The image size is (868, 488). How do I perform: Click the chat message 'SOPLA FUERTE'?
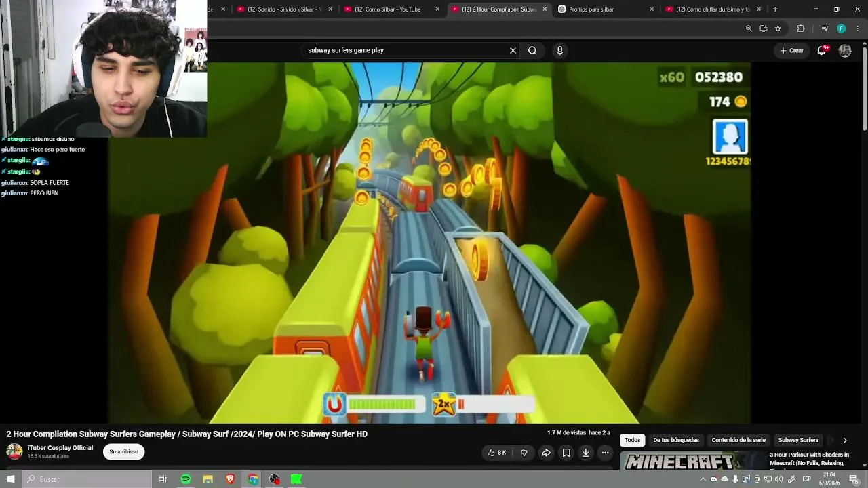(x=50, y=183)
